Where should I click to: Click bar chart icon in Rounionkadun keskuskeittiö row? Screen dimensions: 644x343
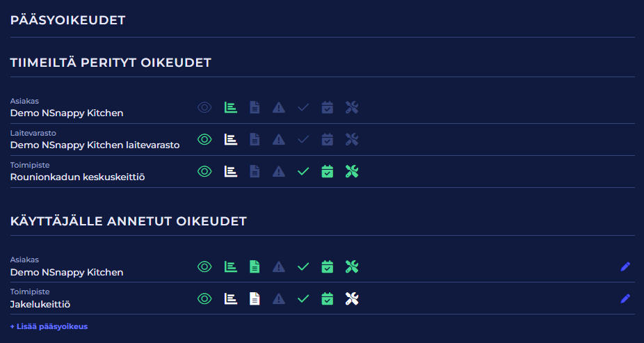coord(230,171)
